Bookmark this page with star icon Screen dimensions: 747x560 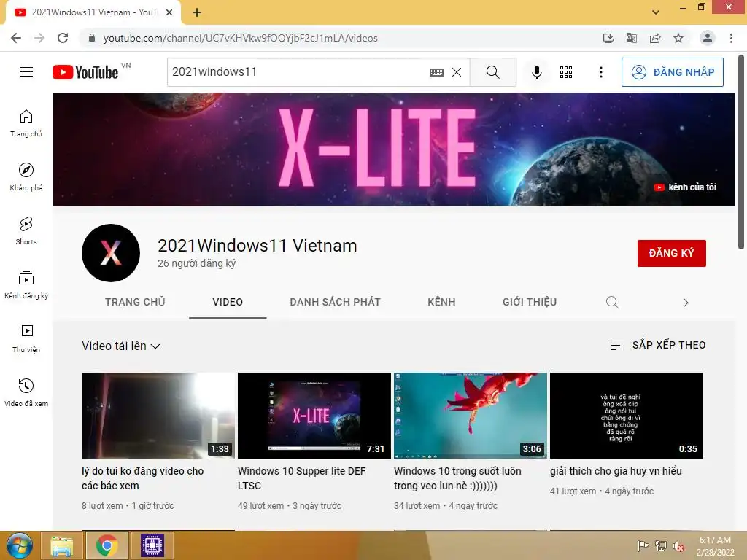[x=678, y=38]
